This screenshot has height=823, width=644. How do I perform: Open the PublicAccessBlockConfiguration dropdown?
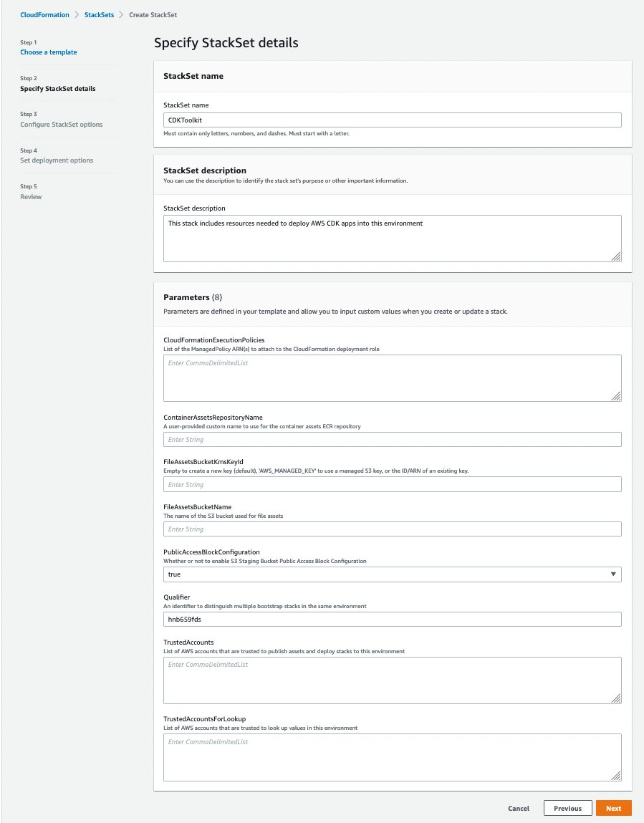click(392, 574)
